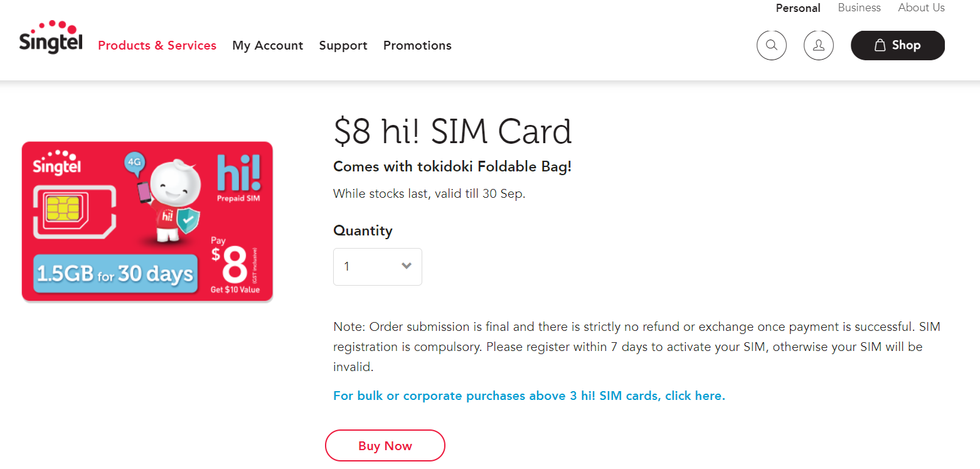Click the 4G speech bubble on the card
The height and width of the screenshot is (469, 980).
coord(135,162)
